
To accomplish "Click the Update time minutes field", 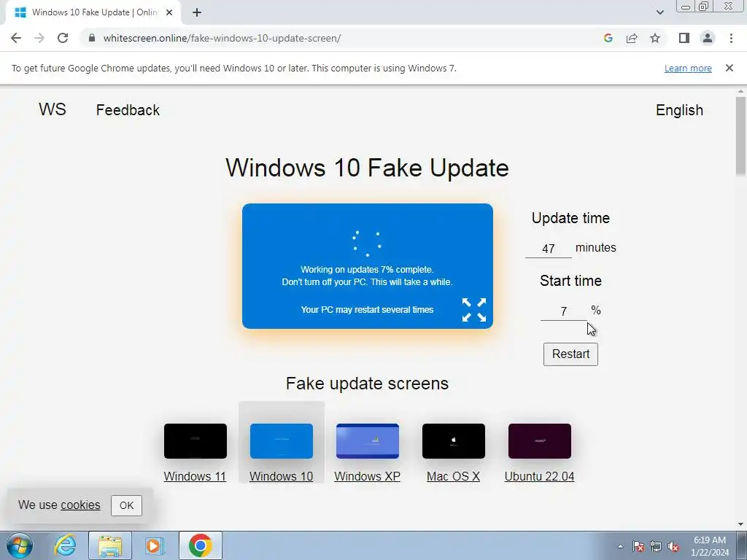I will tap(549, 248).
